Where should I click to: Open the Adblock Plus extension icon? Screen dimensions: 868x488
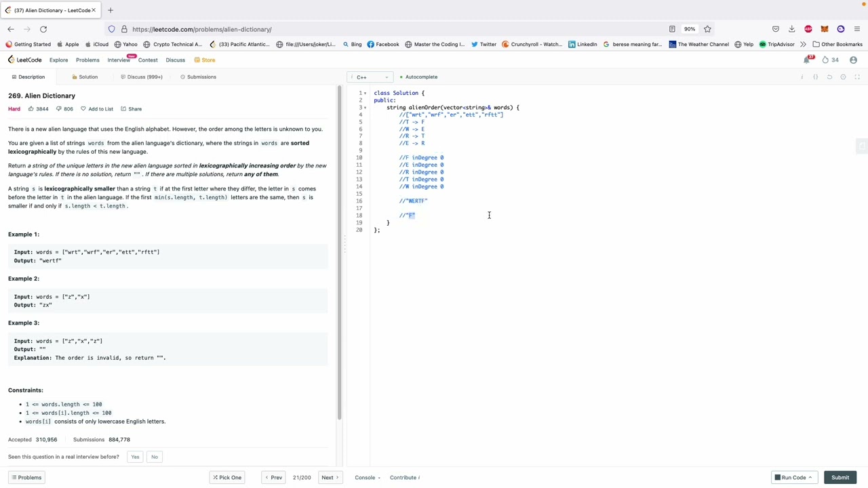click(x=808, y=29)
